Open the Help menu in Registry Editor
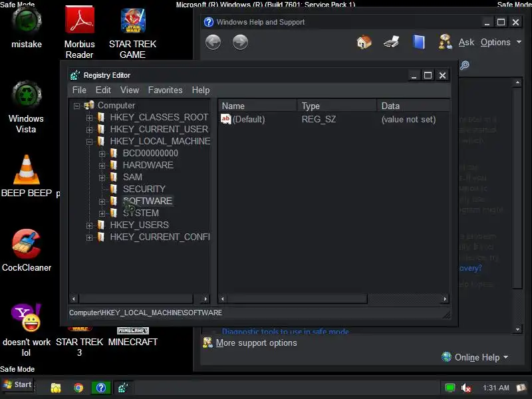Image resolution: width=532 pixels, height=399 pixels. point(201,90)
